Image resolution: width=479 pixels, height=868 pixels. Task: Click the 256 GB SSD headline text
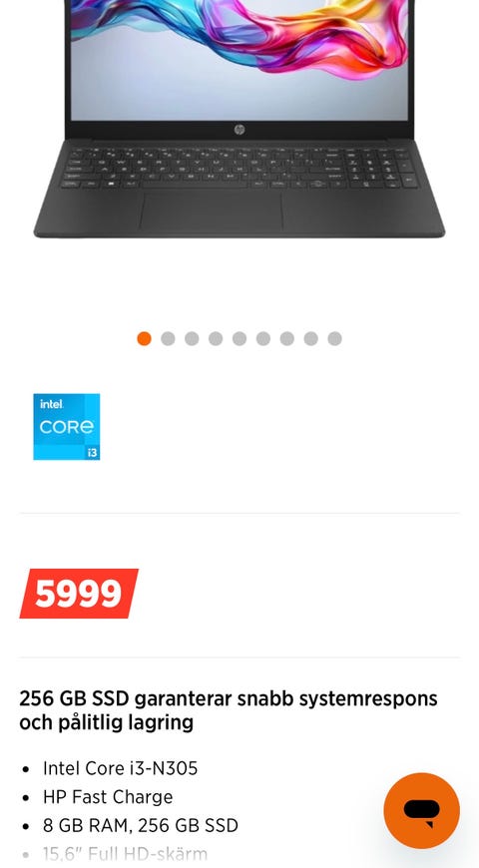tap(229, 710)
